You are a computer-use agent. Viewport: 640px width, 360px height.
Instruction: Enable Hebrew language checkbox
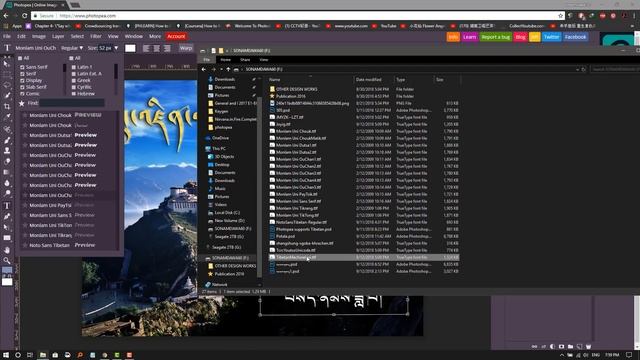pyautogui.click(x=74, y=93)
